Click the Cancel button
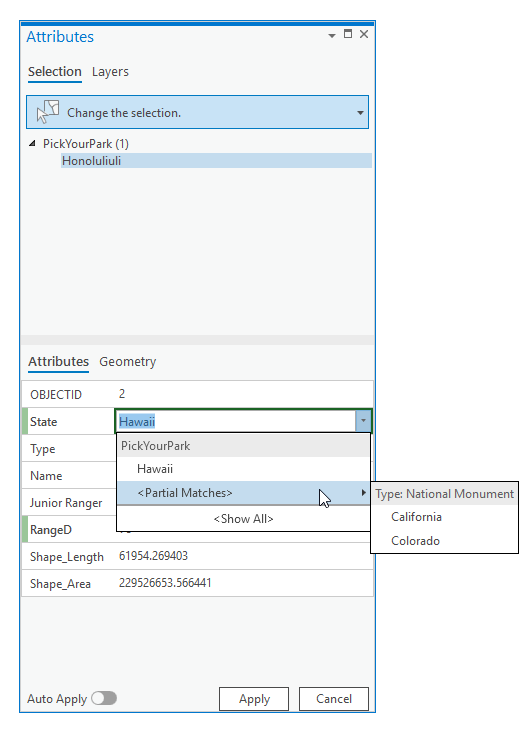This screenshot has width=521, height=730. 334,699
